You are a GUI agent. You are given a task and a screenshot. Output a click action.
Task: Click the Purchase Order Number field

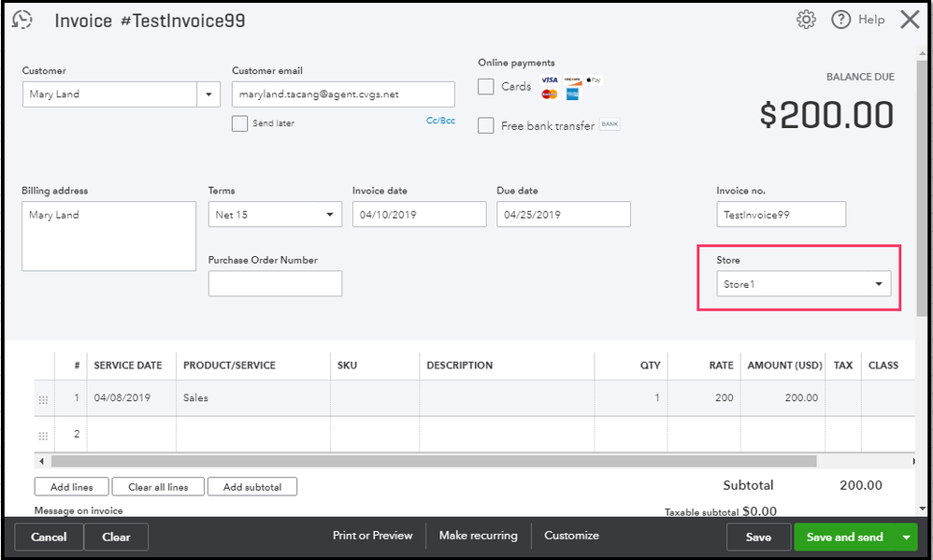[275, 284]
